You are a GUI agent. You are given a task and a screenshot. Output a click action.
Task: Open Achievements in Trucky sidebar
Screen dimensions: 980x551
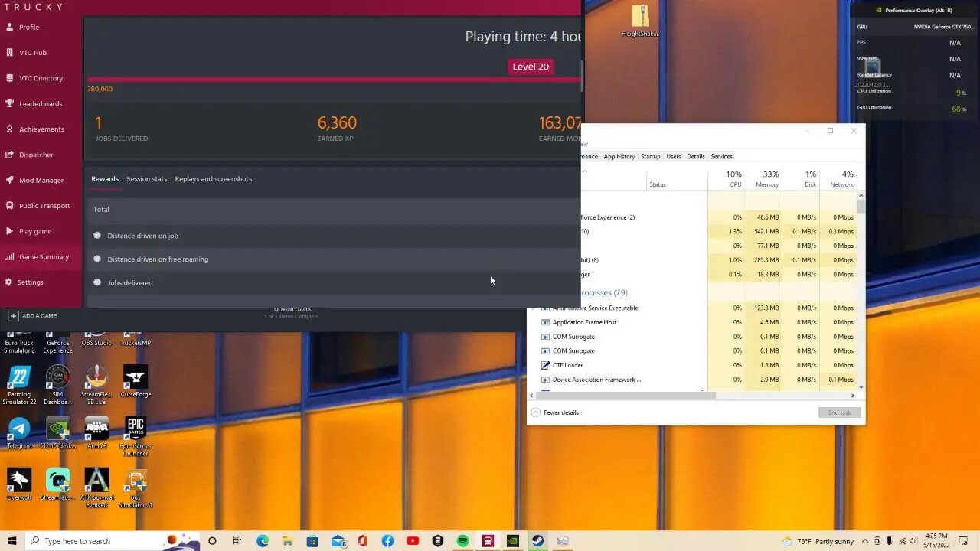41,129
